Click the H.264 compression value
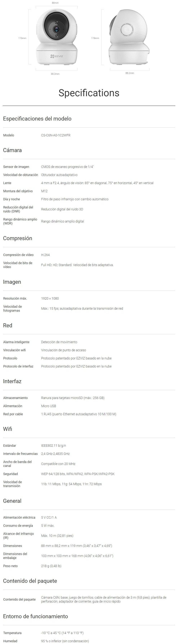 click(45, 255)
